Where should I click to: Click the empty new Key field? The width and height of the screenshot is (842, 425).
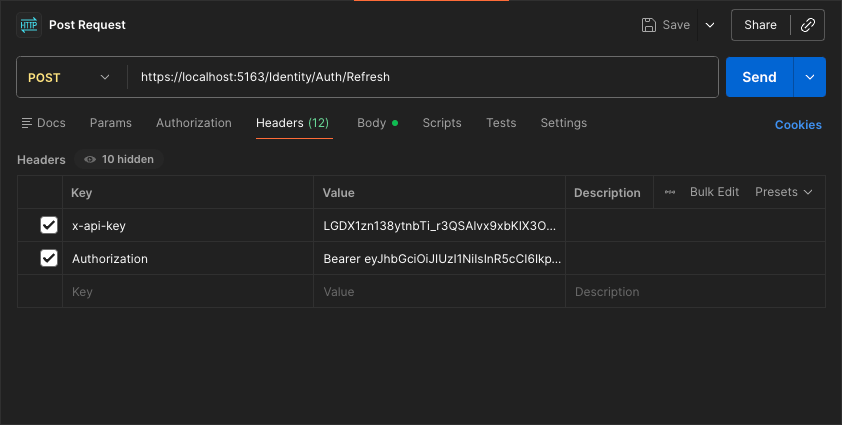[x=188, y=292]
